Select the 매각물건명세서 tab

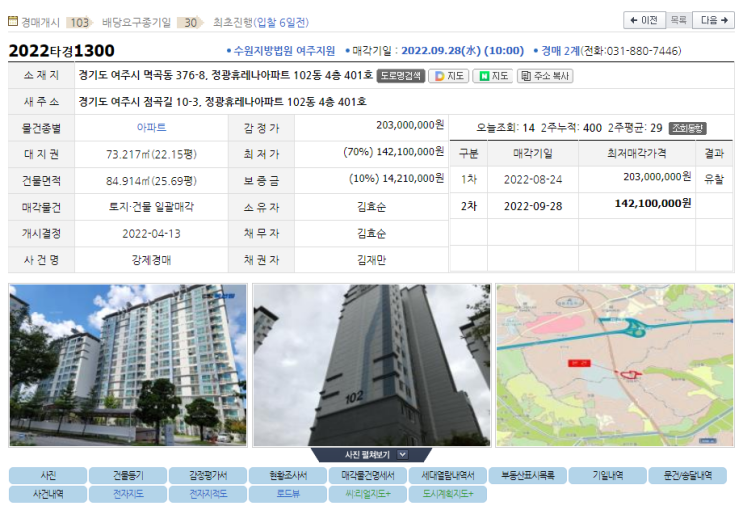point(368,475)
